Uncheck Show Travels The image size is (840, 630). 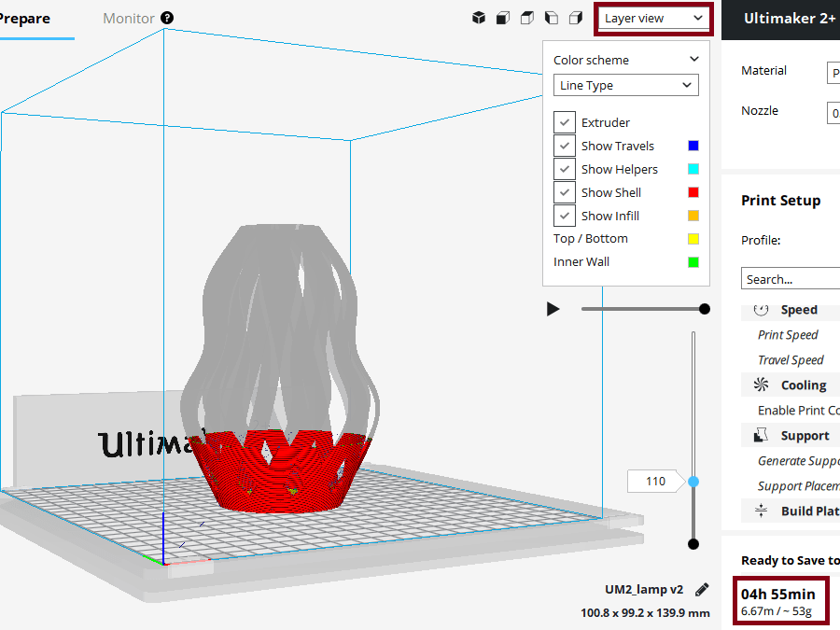[x=565, y=146]
